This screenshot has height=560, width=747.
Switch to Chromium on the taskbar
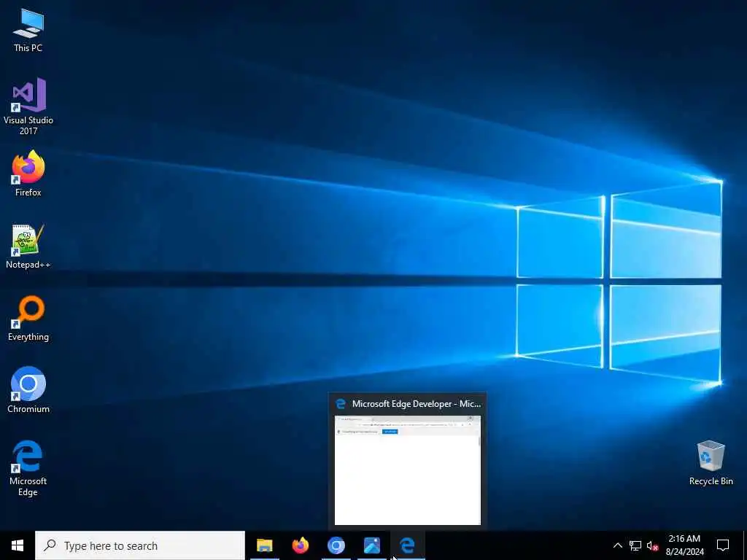click(x=336, y=545)
